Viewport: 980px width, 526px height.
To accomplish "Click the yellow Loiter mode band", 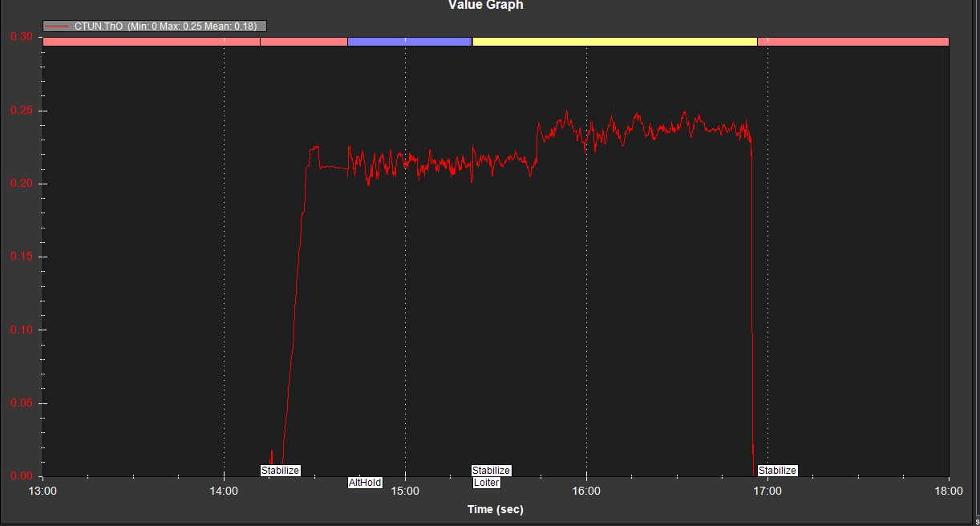I will pos(614,41).
